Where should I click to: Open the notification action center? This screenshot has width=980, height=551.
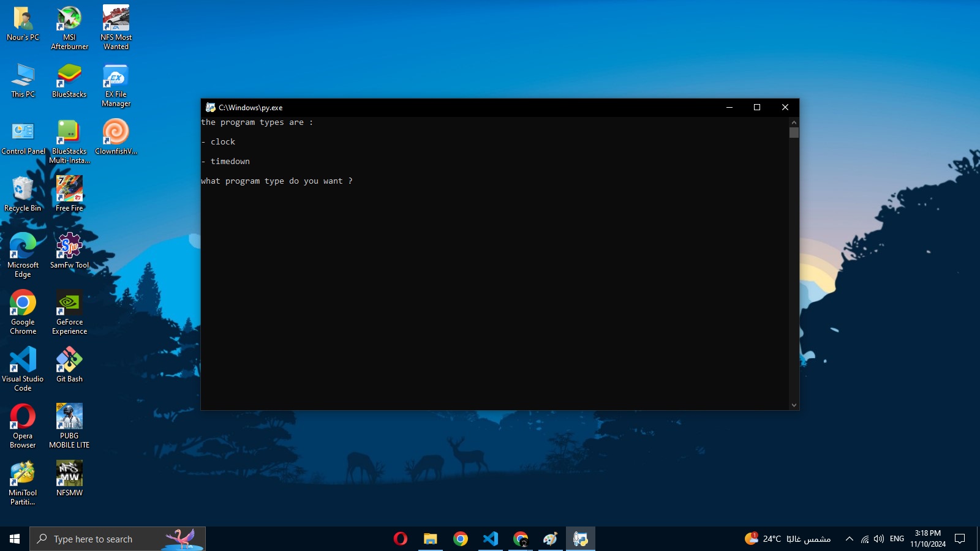tap(960, 539)
